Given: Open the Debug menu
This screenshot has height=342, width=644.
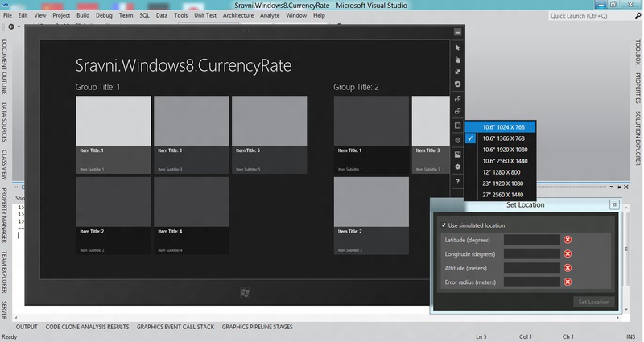Looking at the screenshot, I should (104, 15).
